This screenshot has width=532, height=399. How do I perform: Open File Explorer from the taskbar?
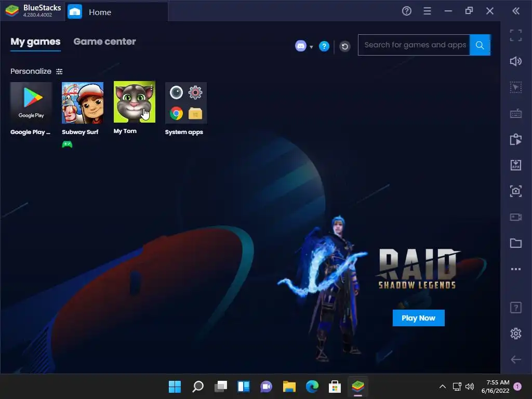tap(289, 387)
